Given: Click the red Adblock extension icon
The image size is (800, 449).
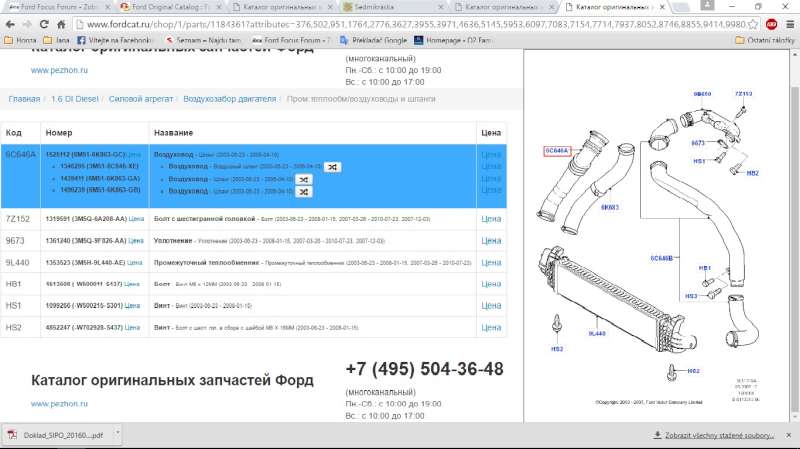Looking at the screenshot, I should tap(772, 24).
